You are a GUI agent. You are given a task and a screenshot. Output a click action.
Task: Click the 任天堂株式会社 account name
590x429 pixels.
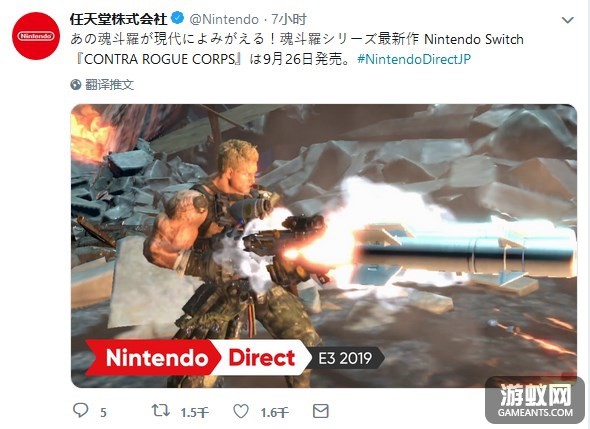coord(118,18)
